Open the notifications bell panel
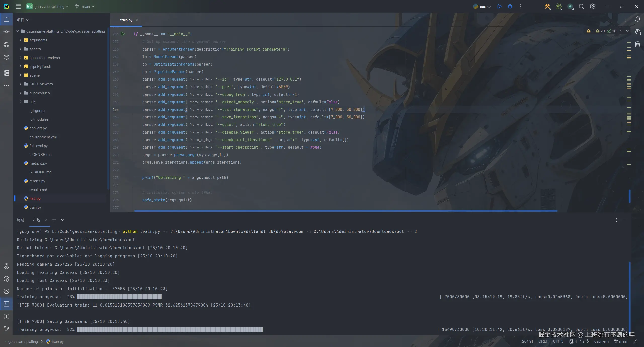The width and height of the screenshot is (644, 347). pos(638,19)
